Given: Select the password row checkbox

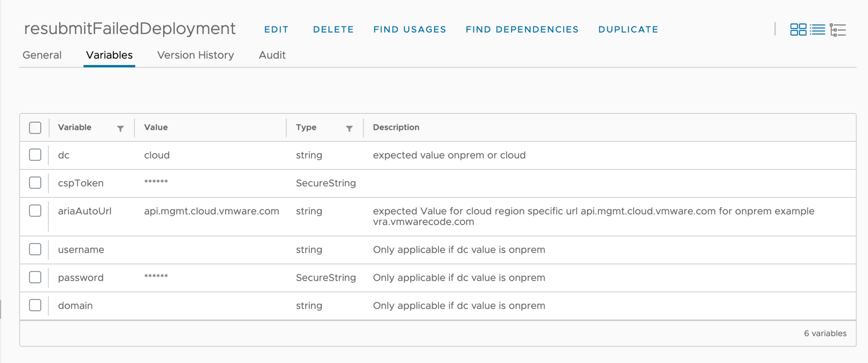Looking at the screenshot, I should (35, 277).
